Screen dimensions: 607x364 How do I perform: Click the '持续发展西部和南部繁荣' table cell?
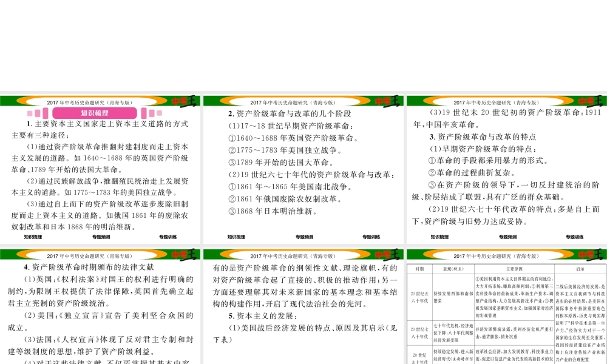[x=453, y=297]
